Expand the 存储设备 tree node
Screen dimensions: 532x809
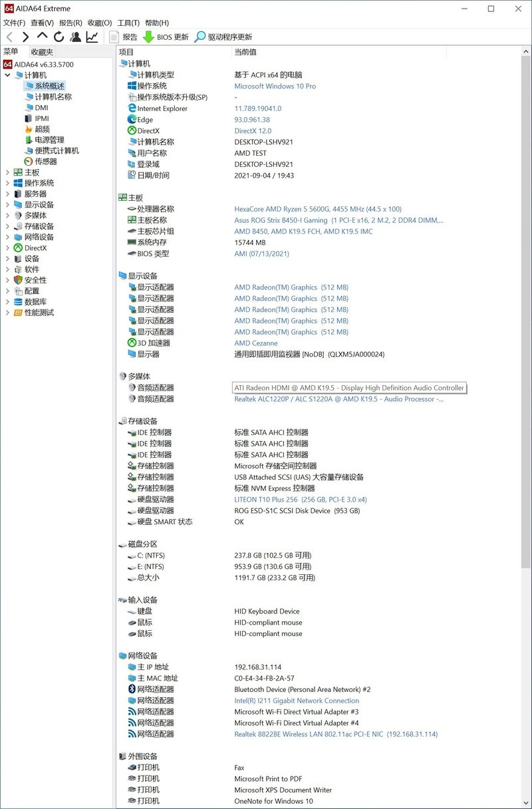pyautogui.click(x=7, y=226)
